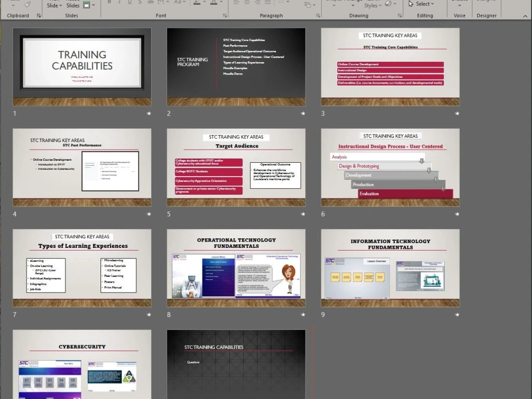Click the Editing group label
This screenshot has width=532, height=399.
(425, 15)
